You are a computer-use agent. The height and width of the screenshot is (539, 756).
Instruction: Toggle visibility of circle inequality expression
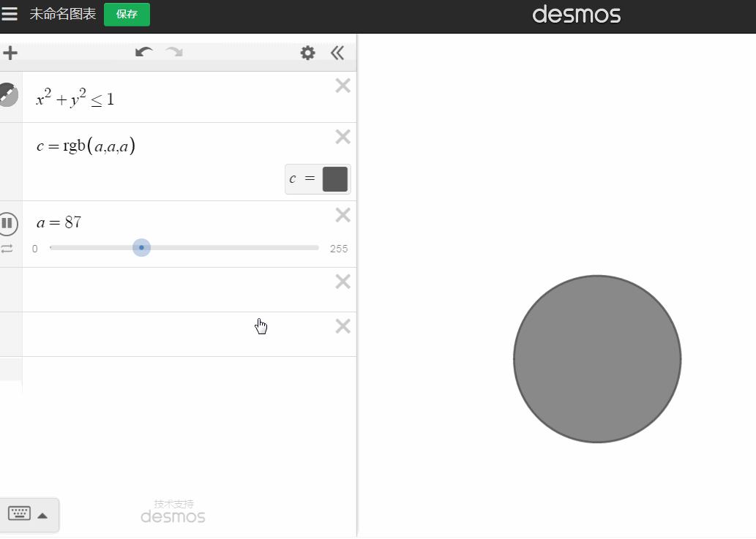point(8,94)
